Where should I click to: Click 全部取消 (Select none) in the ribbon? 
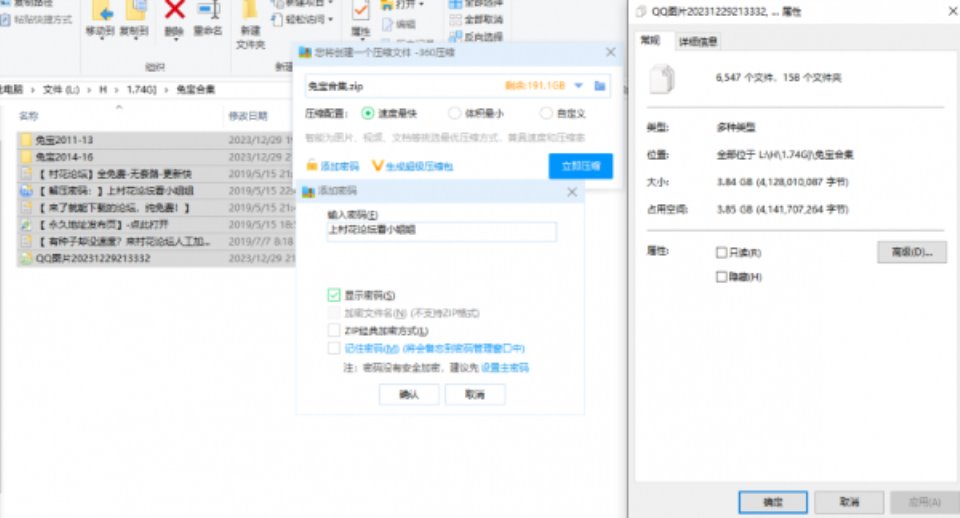click(x=476, y=20)
